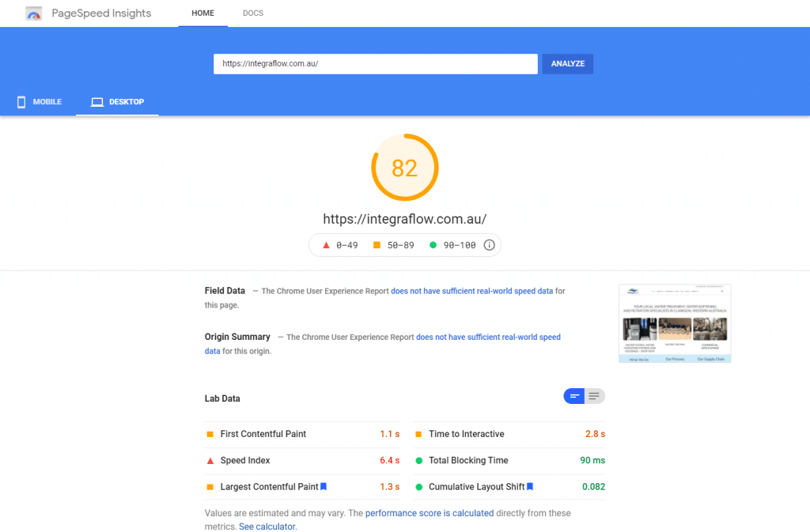Click the PageSpeed Insights logo icon

pyautogui.click(x=33, y=13)
